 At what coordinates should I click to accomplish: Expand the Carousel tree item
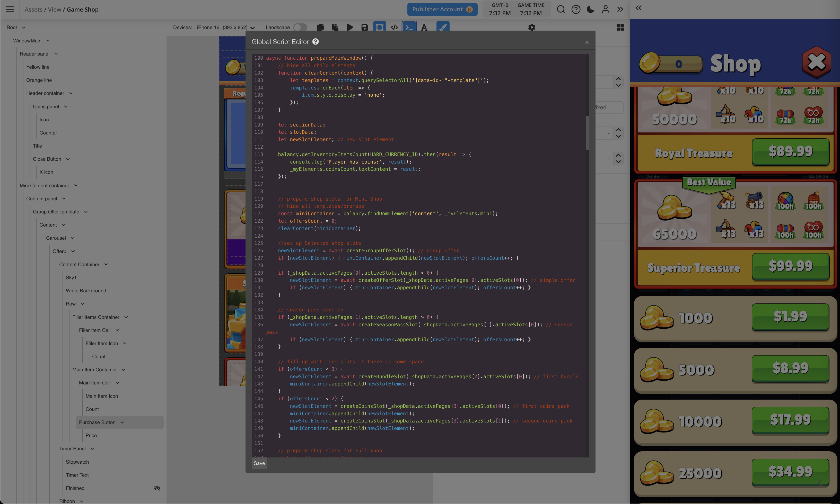(72, 238)
